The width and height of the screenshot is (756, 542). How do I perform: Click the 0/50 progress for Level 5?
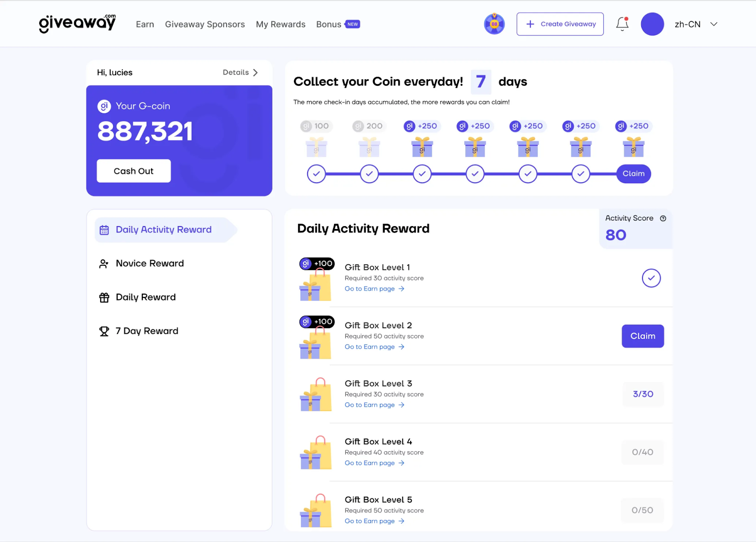(643, 510)
